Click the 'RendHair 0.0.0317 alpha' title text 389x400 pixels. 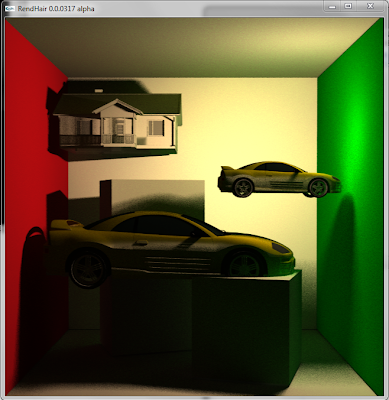[56, 9]
